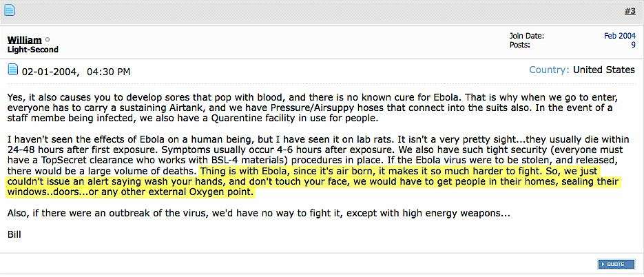Click the 'Bill' signature text
644x277 pixels.
tap(14, 235)
